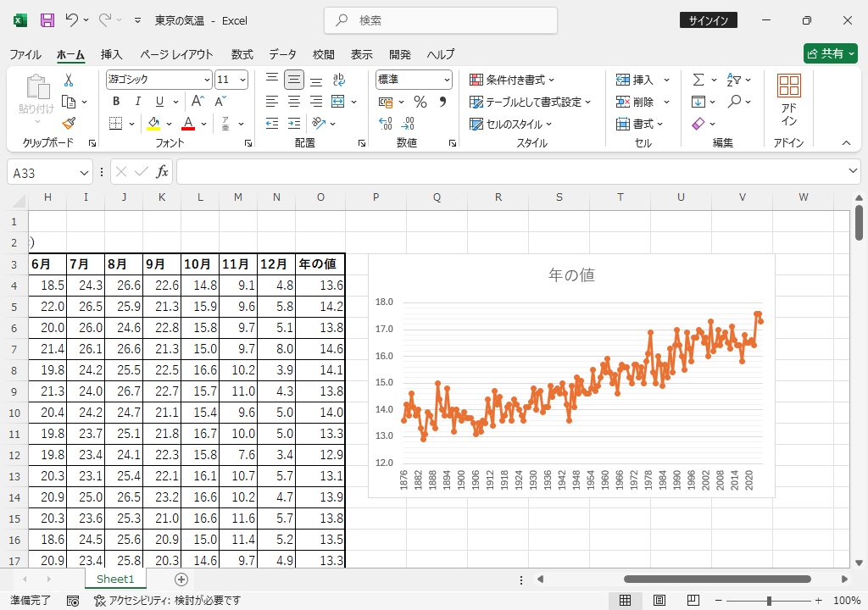Open the 挿入 ribbon tab
The height and width of the screenshot is (610, 868).
[x=111, y=54]
